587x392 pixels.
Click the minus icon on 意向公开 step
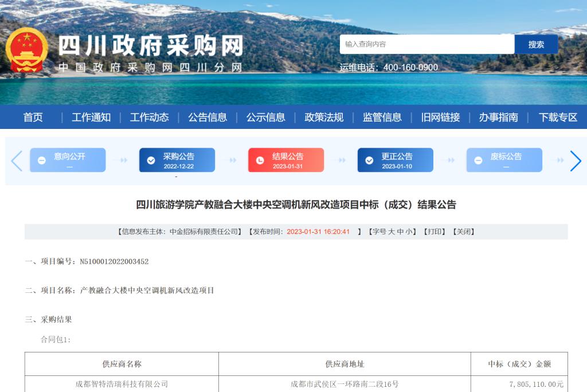tap(41, 160)
